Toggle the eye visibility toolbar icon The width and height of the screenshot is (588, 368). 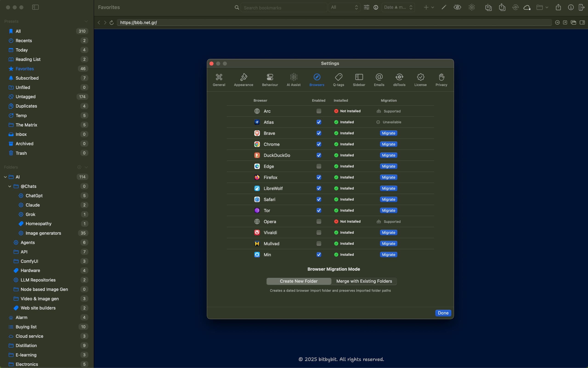457,7
